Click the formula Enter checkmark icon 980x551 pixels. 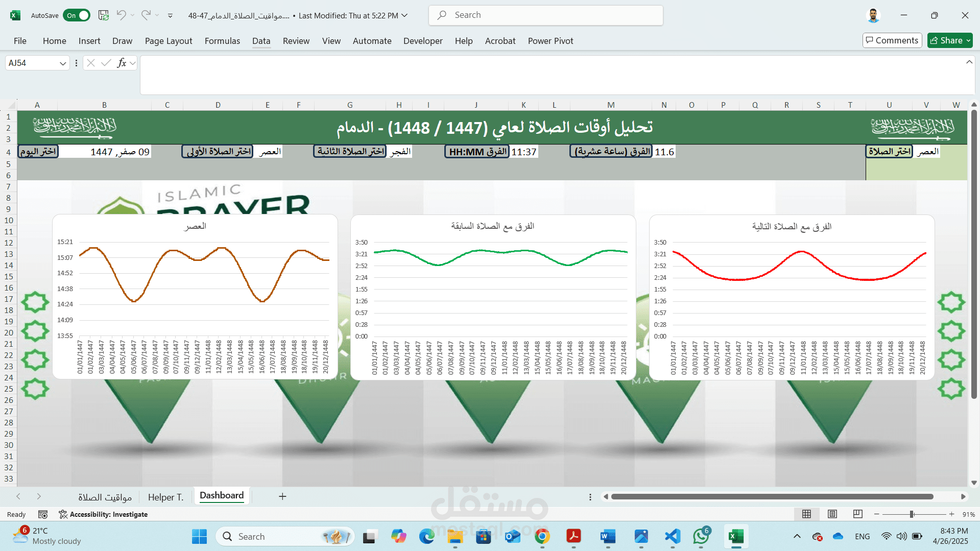pyautogui.click(x=106, y=63)
